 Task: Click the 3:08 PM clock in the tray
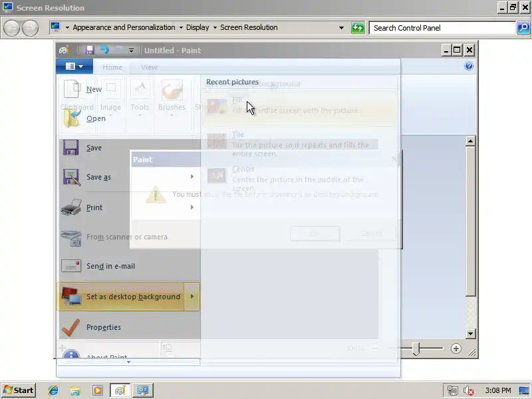(497, 390)
